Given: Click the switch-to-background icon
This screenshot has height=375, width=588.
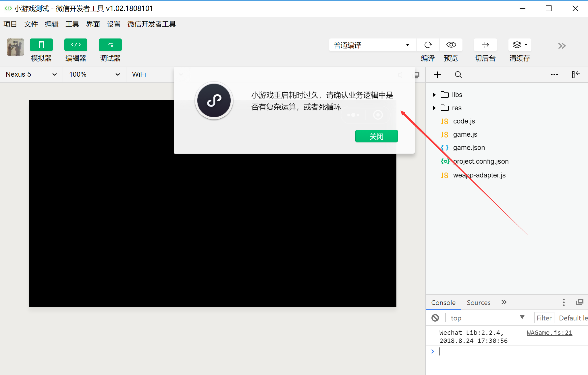Looking at the screenshot, I should 485,45.
